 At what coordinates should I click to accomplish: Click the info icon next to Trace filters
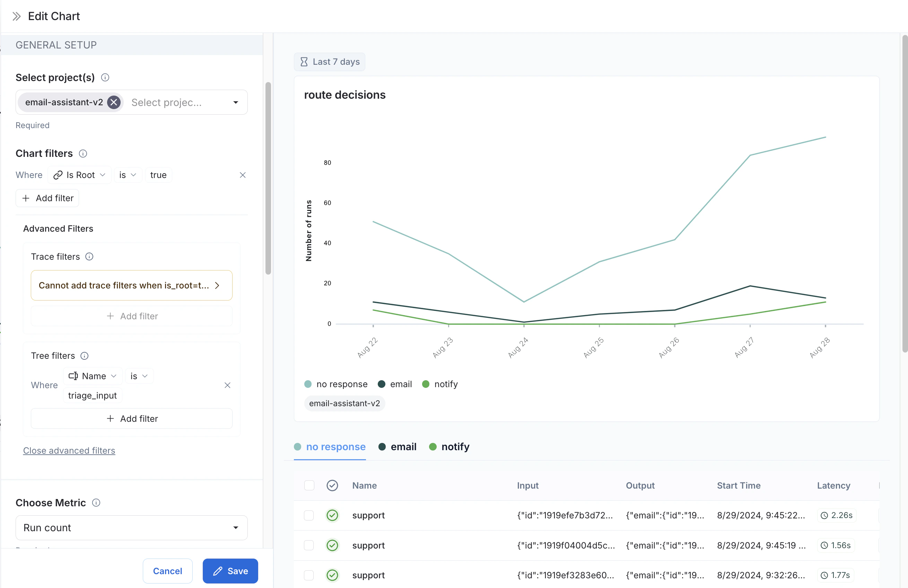pyautogui.click(x=89, y=257)
